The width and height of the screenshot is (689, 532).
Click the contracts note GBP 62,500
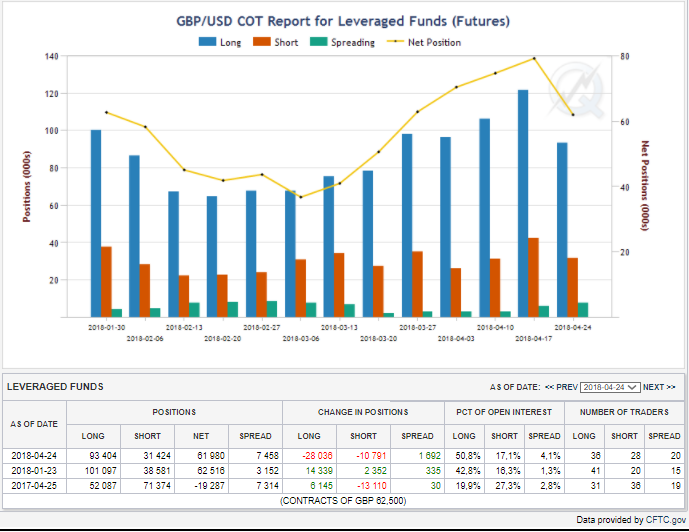coord(343,501)
